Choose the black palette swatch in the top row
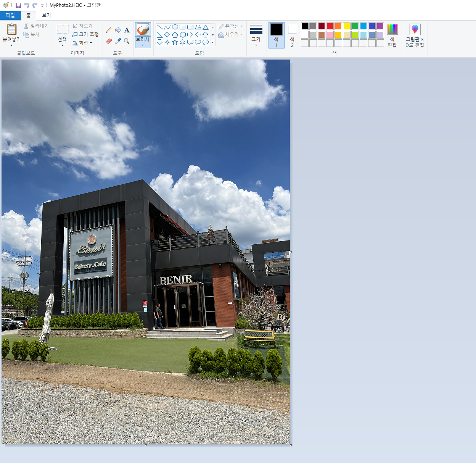476x463 pixels. click(305, 26)
